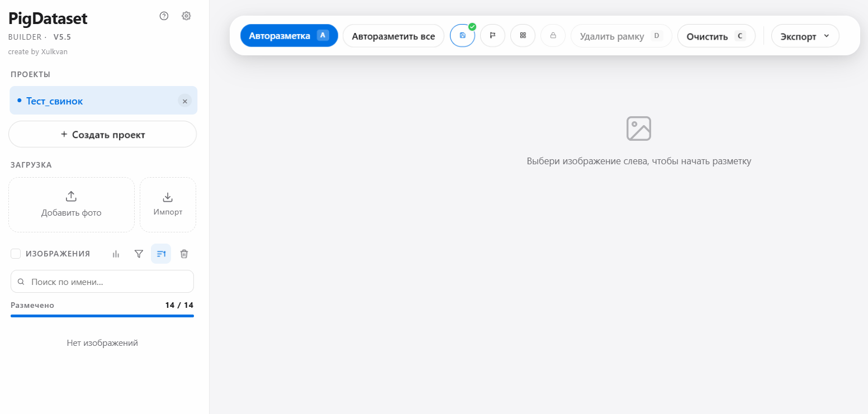Click the Импорт box
Image resolution: width=868 pixels, height=414 pixels.
pos(168,204)
